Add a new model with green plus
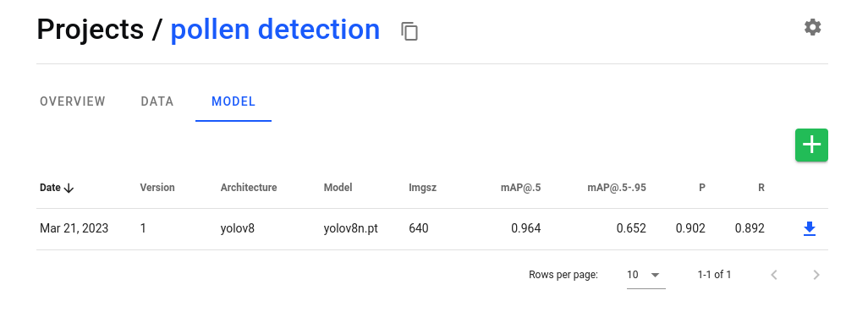The image size is (868, 323). point(811,145)
